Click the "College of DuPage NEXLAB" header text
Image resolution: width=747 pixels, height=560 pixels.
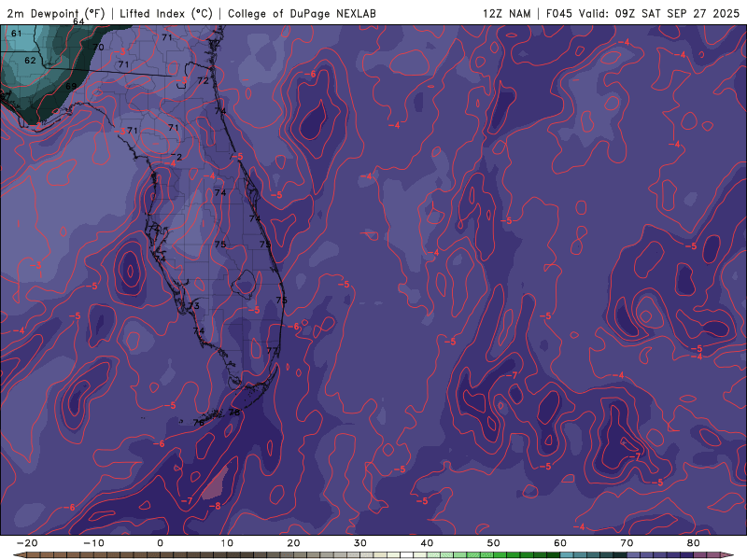(302, 13)
